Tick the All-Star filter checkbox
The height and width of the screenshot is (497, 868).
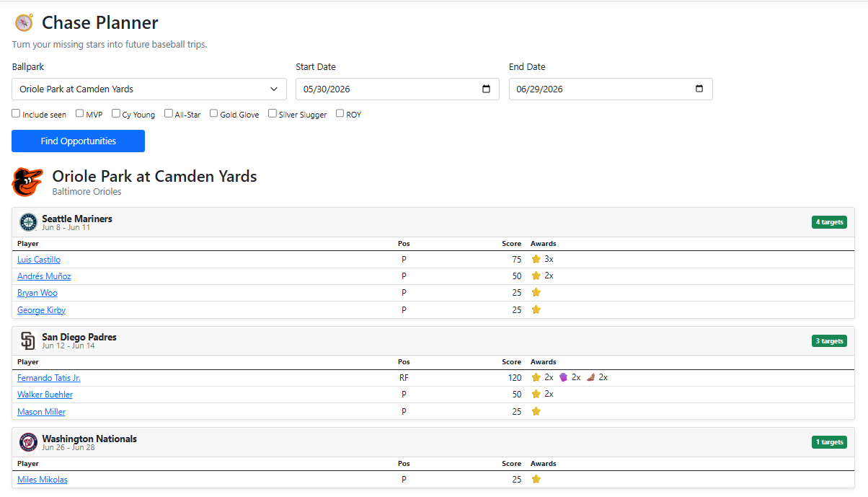click(x=169, y=113)
